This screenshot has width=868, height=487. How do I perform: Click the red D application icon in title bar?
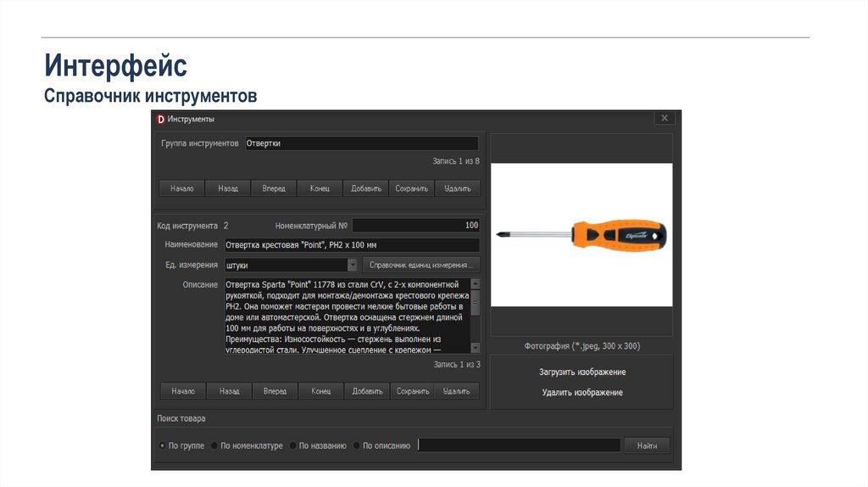[160, 119]
